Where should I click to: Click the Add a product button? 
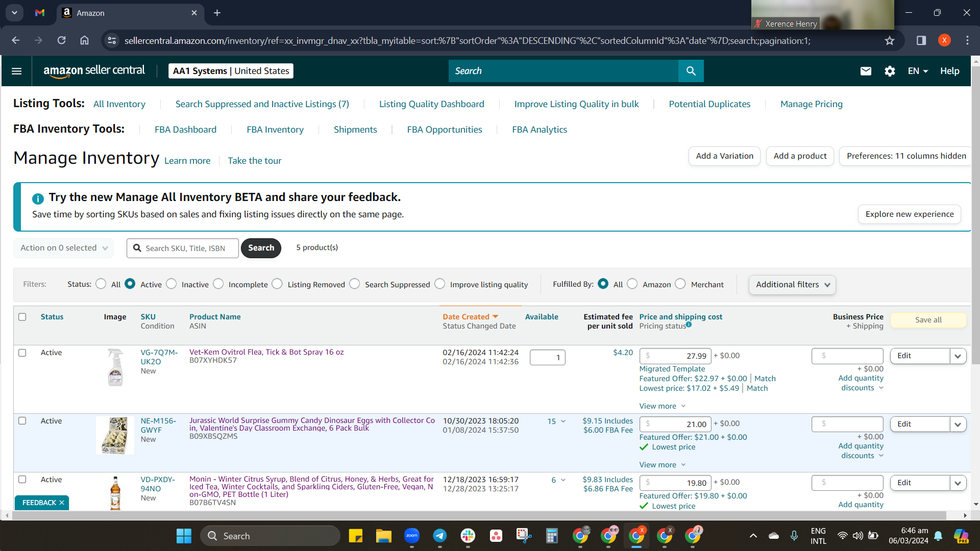800,156
